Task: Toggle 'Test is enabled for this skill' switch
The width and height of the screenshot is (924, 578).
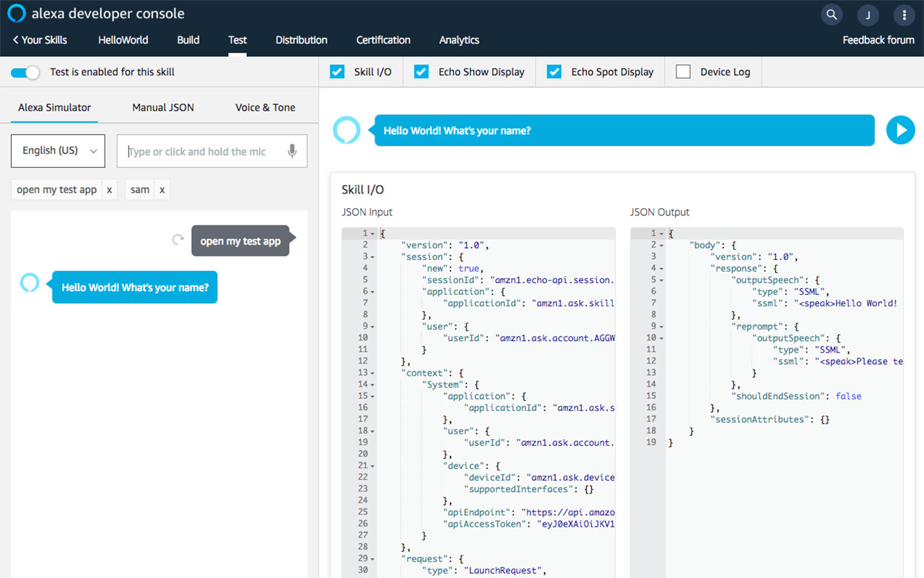Action: click(x=25, y=72)
